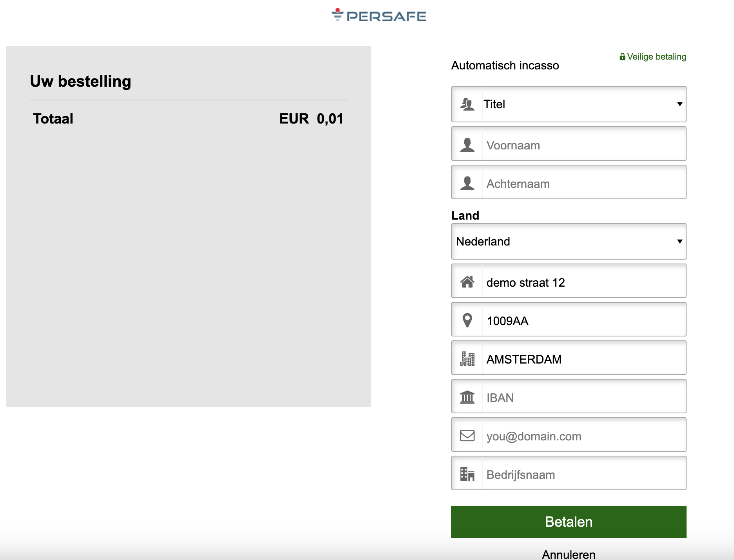Open the Titel dropdown
Screen dimensions: 734x560
pyautogui.click(x=569, y=104)
